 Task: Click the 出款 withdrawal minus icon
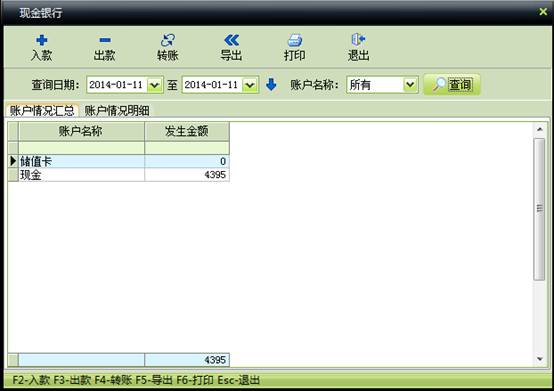(105, 40)
